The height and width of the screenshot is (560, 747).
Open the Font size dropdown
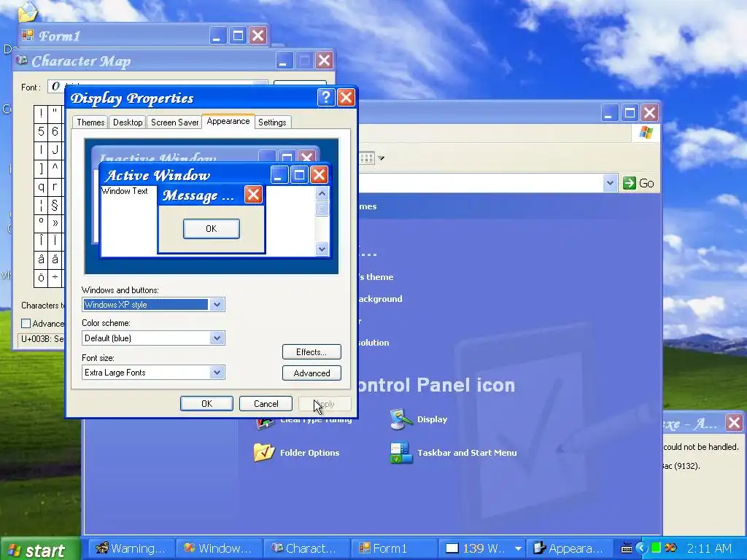click(217, 373)
